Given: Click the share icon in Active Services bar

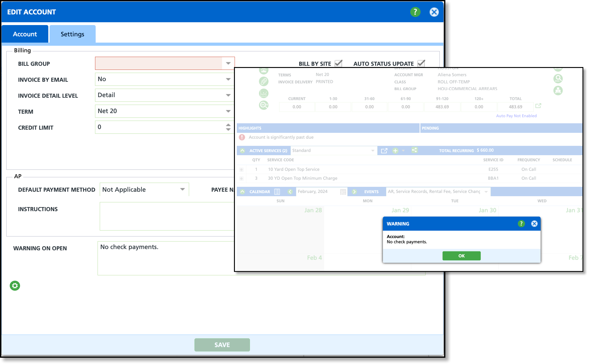Looking at the screenshot, I should [x=414, y=150].
